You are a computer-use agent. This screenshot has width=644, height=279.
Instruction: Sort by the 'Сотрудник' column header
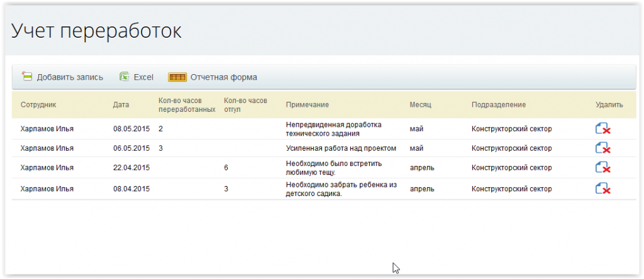coord(39,104)
